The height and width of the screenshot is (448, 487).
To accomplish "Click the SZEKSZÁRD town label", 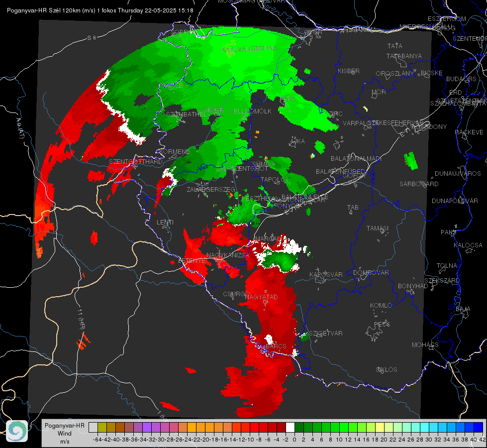I will [442, 280].
